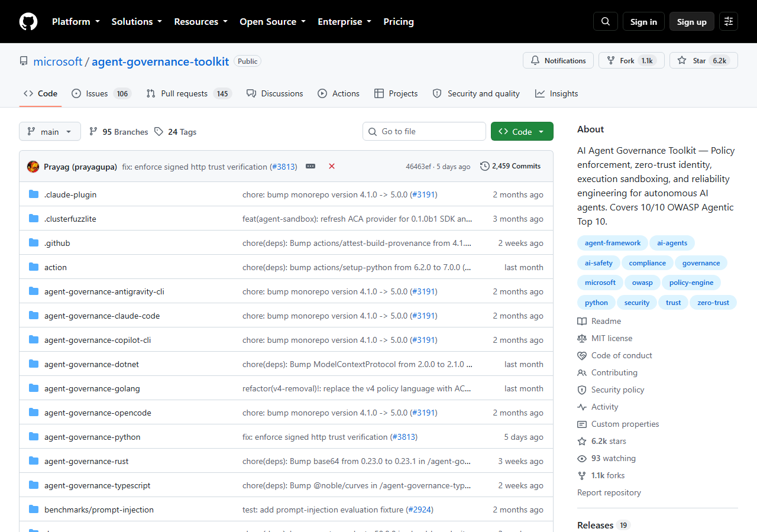Open Prayag's avatar thumbnail
Screen dimensions: 757x532
(x=33, y=167)
